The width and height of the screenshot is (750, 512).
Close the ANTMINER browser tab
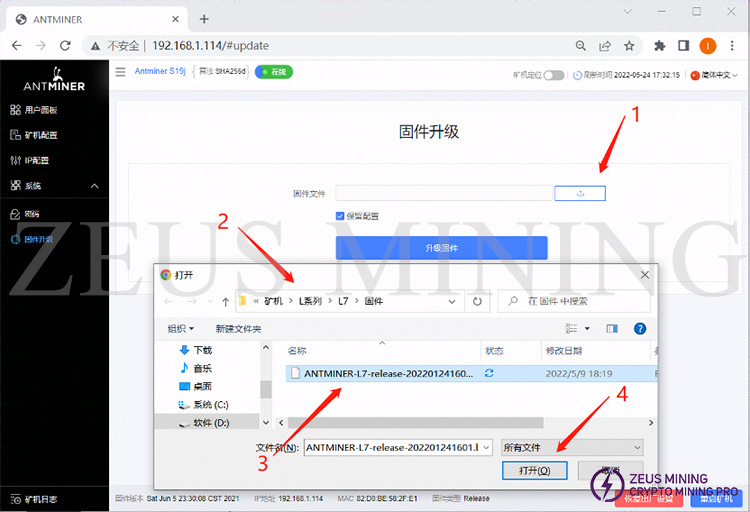[176, 19]
